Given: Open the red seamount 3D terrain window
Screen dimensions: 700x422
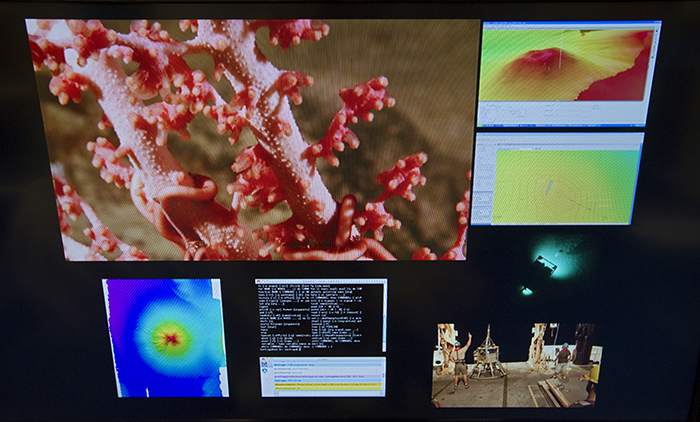Looking at the screenshot, I should point(569,73).
